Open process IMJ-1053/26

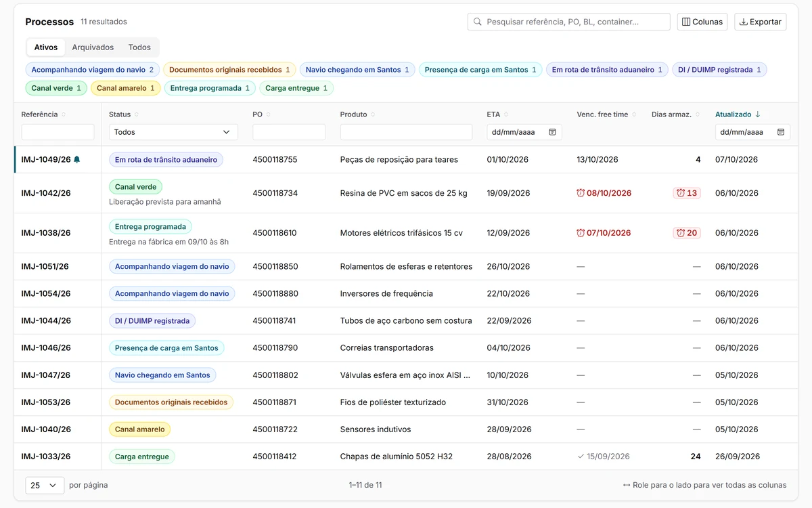(x=46, y=402)
